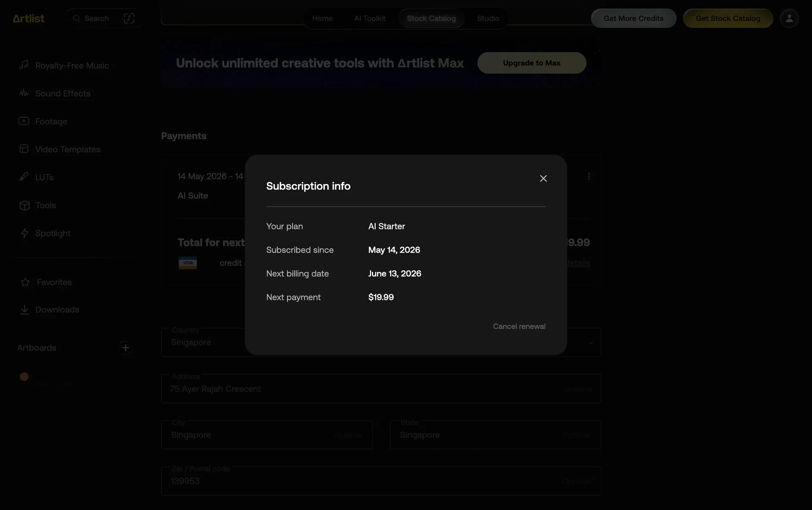Click the Address input field
This screenshot has width=812, height=510.
pyautogui.click(x=381, y=389)
